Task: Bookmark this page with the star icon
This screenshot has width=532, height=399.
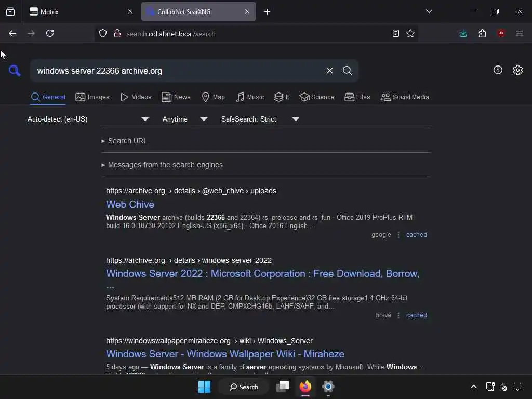Action: coord(410,33)
